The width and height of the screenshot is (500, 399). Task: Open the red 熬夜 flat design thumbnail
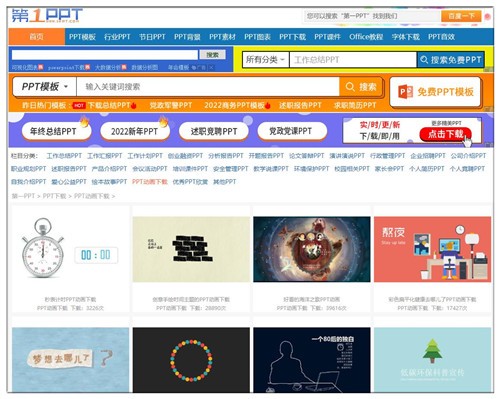(x=432, y=249)
